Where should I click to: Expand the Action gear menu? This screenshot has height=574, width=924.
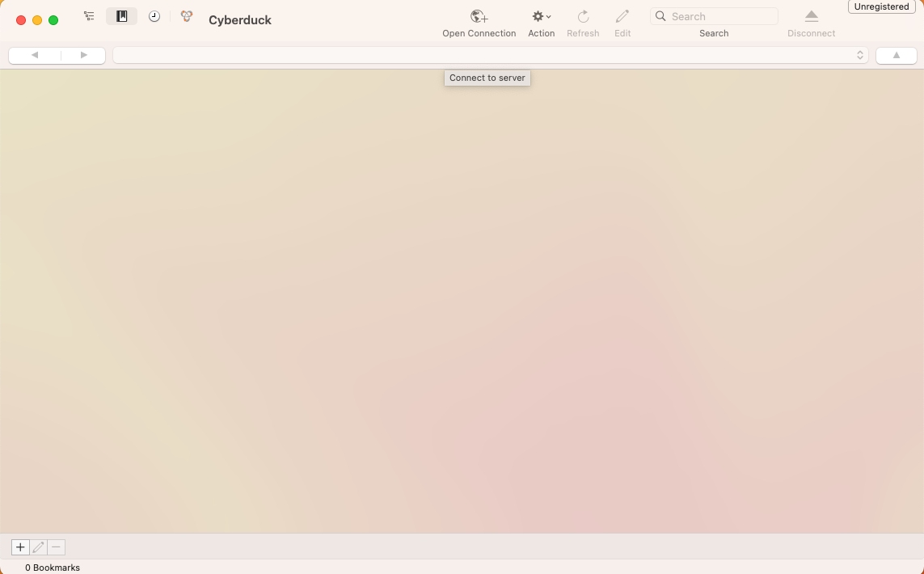541,17
